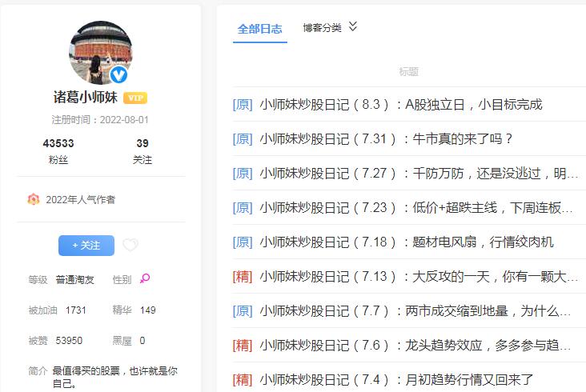Follow the user with +关注 button
This screenshot has height=392, width=586.
click(x=86, y=246)
